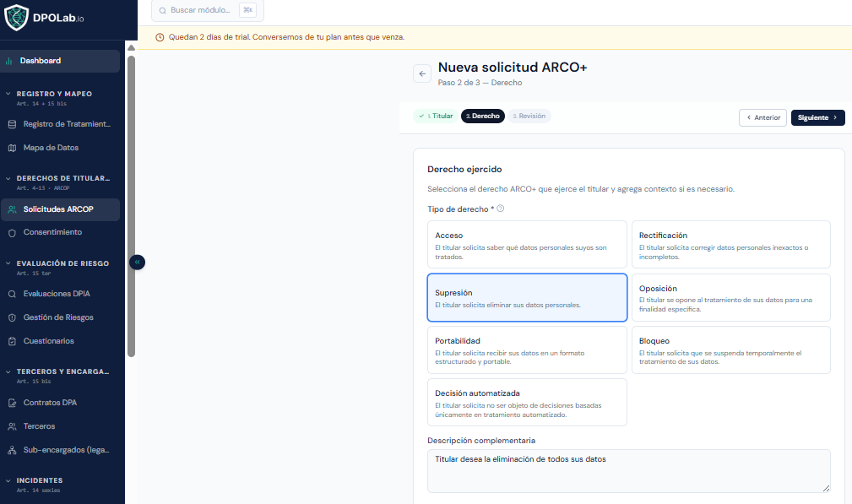The image size is (852, 504).
Task: Click the sidebar vertical scrollbar
Action: [x=131, y=206]
